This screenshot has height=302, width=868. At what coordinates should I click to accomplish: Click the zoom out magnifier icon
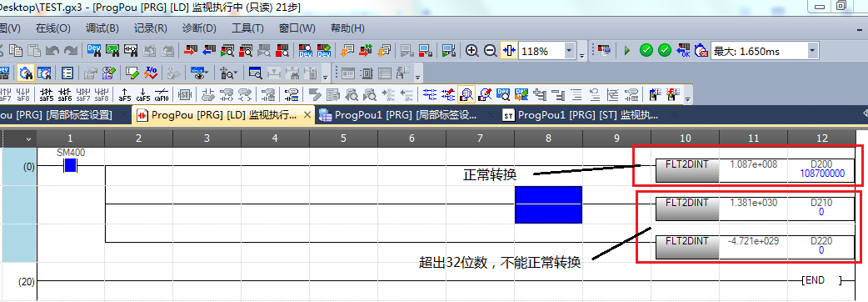(x=490, y=51)
